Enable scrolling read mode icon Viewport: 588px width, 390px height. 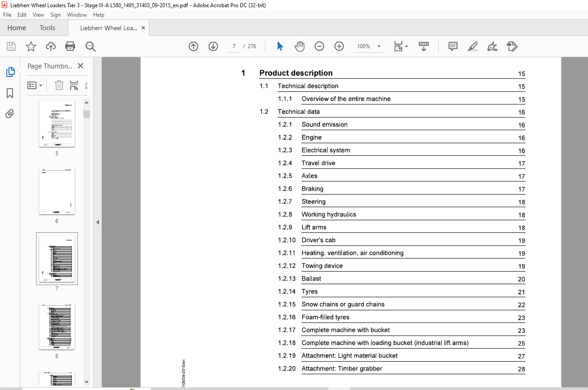click(423, 46)
